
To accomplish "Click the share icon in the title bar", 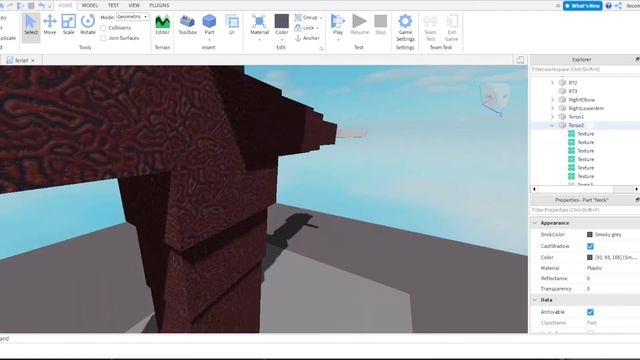I will (x=618, y=6).
